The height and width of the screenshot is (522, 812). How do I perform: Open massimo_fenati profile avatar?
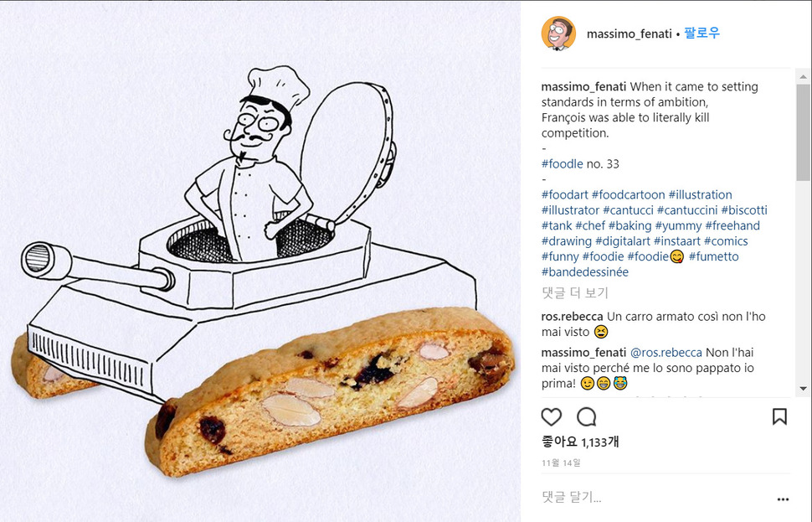coord(558,34)
